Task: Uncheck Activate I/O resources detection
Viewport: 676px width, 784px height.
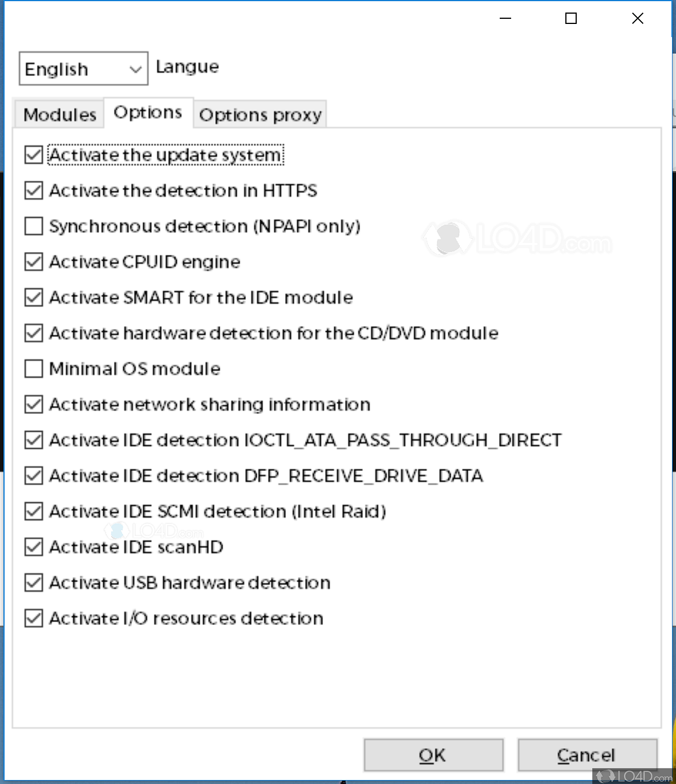Action: click(x=33, y=618)
